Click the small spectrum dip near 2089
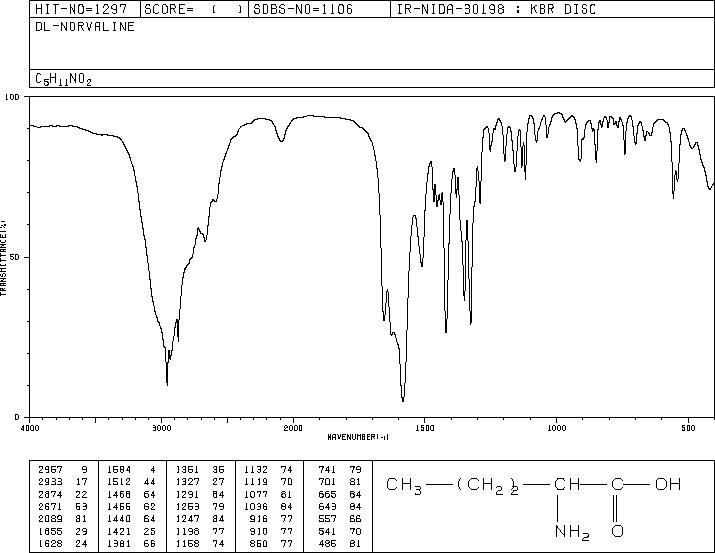 [281, 140]
